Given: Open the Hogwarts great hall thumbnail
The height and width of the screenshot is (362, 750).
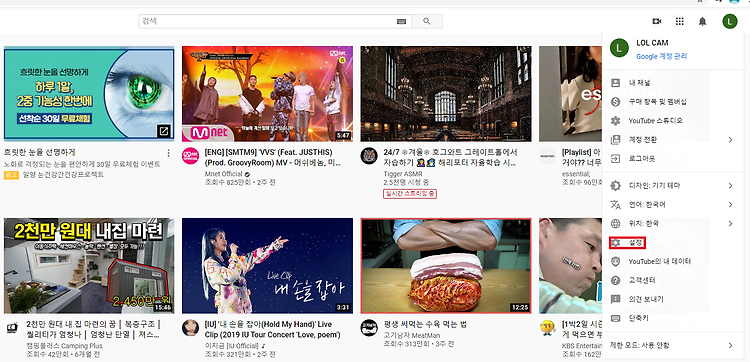Looking at the screenshot, I should pos(446,94).
